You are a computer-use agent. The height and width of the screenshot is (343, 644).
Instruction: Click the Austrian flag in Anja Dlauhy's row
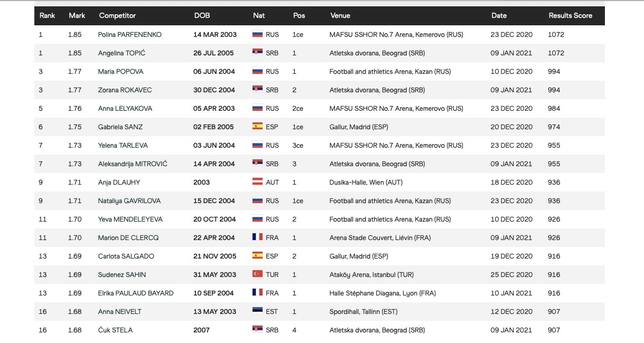[x=258, y=182]
